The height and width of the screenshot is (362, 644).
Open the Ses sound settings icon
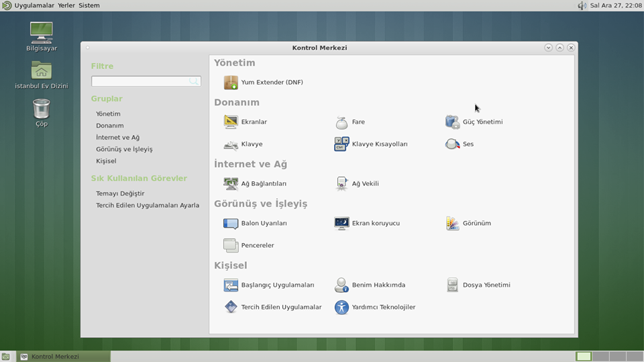(x=452, y=144)
